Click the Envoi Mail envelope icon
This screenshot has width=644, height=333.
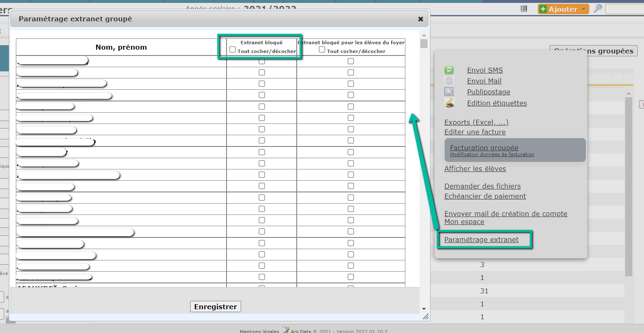coord(449,81)
